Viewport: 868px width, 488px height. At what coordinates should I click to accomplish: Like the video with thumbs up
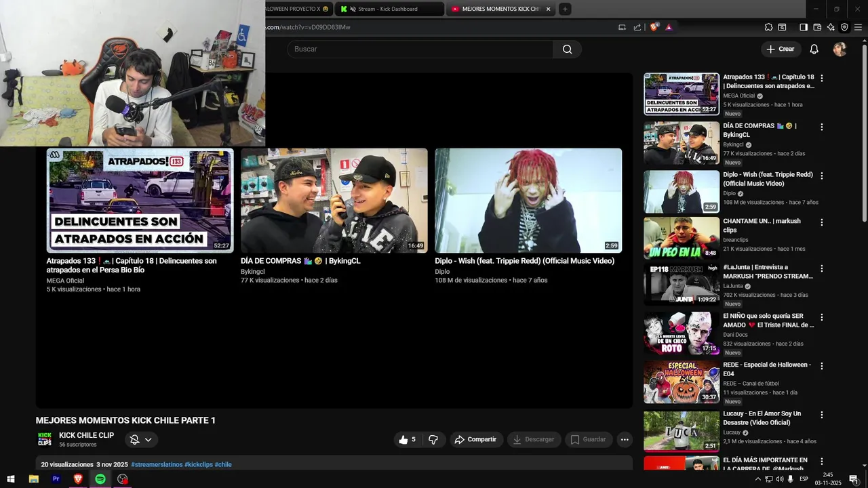coord(407,439)
